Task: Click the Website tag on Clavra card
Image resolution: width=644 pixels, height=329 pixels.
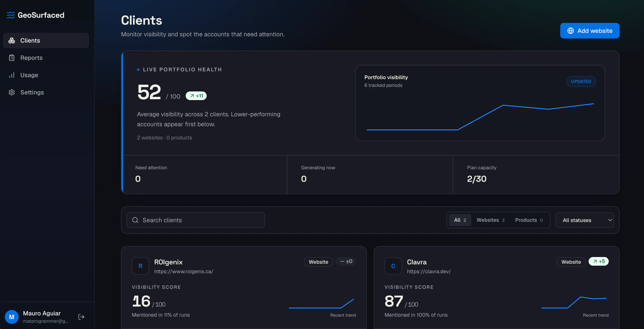Action: tap(571, 262)
